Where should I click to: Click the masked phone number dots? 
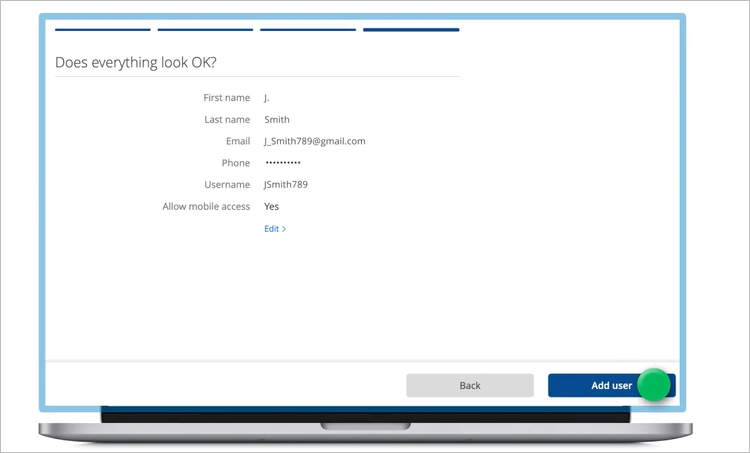pyautogui.click(x=282, y=163)
